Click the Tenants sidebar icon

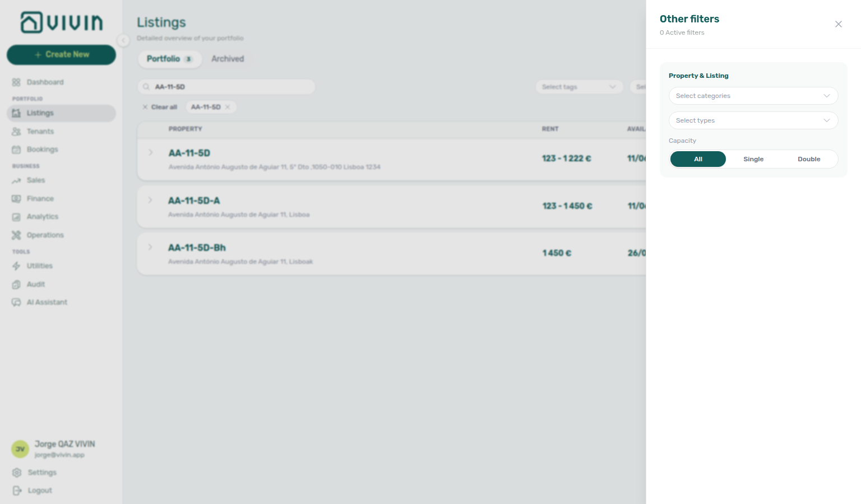click(16, 132)
